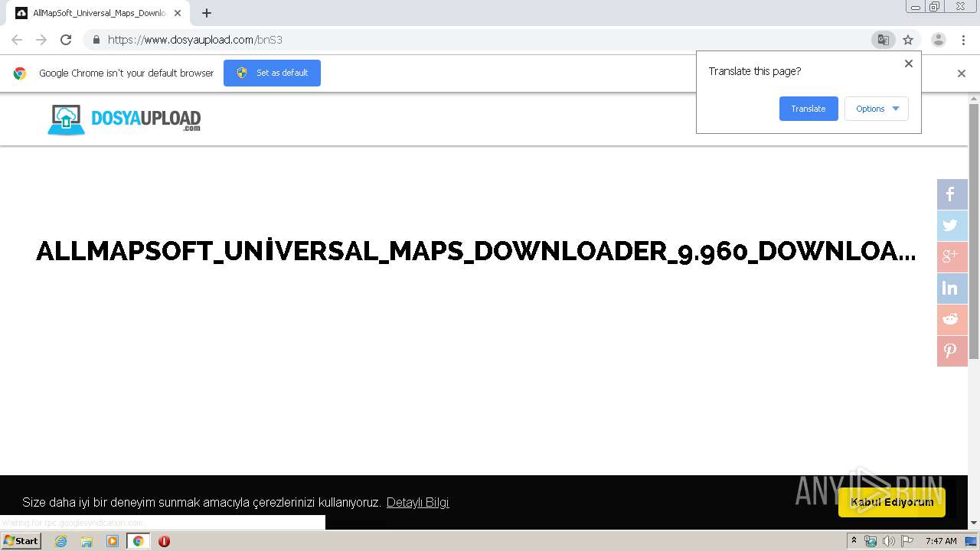Image resolution: width=980 pixels, height=551 pixels.
Task: Open the volume speaker tray icon
Action: pos(889,541)
